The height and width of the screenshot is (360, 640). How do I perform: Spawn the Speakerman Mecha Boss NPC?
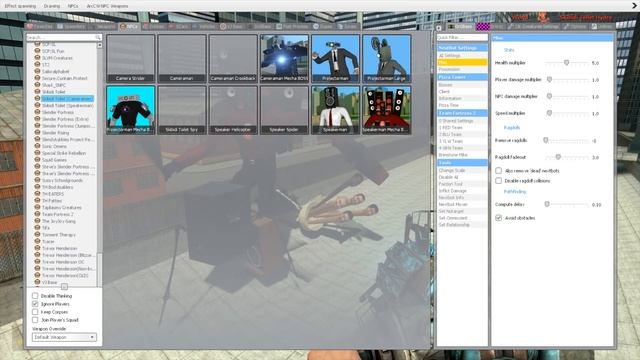click(x=387, y=110)
